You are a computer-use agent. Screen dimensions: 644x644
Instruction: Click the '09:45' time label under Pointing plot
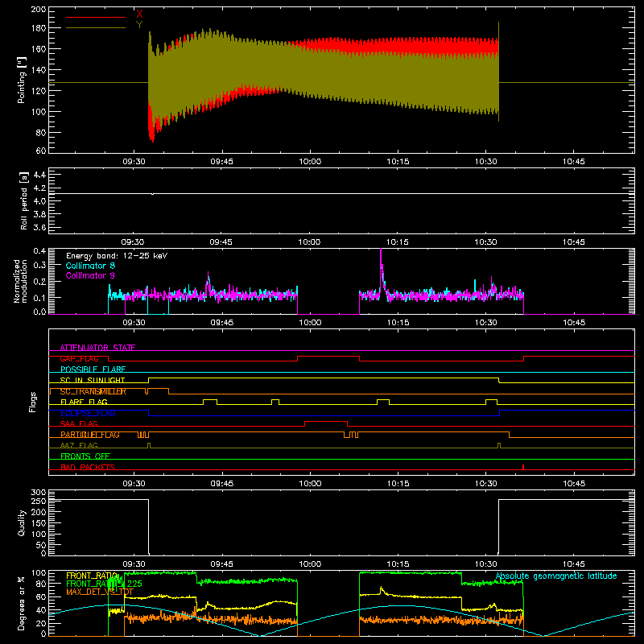[222, 162]
